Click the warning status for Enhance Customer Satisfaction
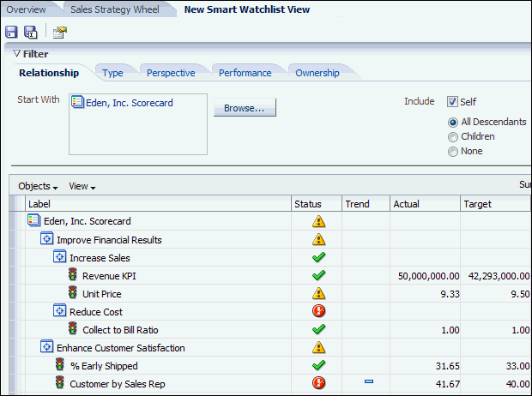Viewport: 532px width, 396px height. 318,347
